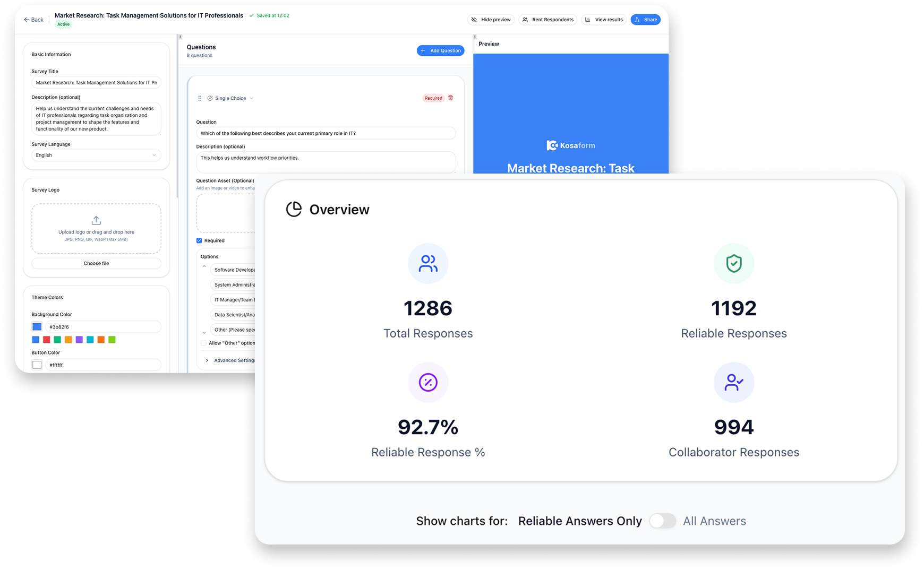Image resolution: width=924 pixels, height=570 pixels.
Task: Click the Rent Respondents people icon
Action: pyautogui.click(x=525, y=19)
